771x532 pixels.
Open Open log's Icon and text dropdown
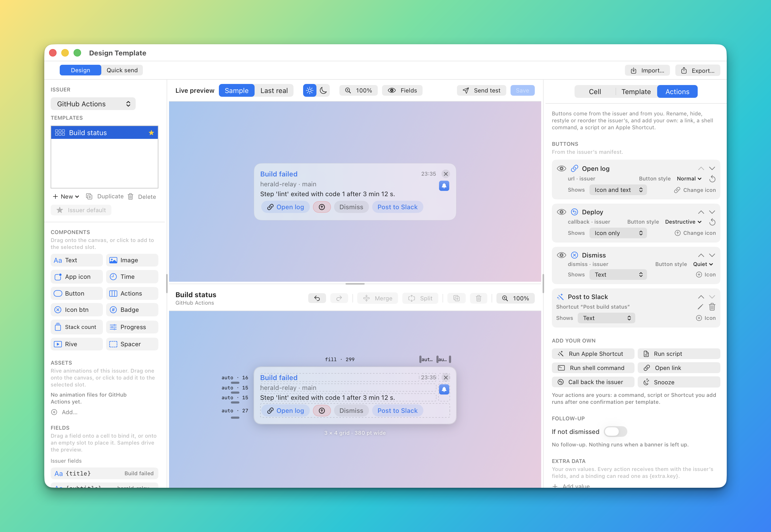618,190
